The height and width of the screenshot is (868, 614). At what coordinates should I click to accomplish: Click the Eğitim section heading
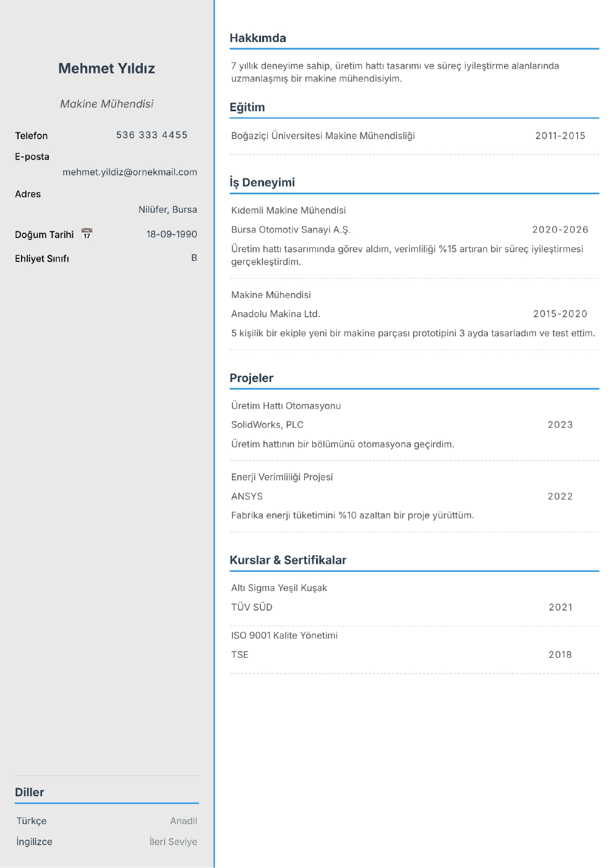pos(247,108)
